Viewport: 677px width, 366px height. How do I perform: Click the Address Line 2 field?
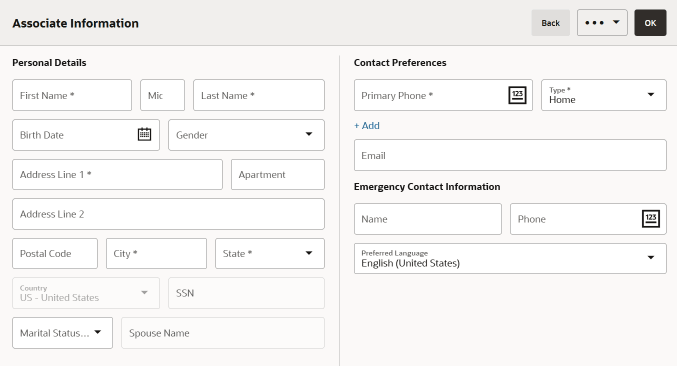(x=168, y=214)
